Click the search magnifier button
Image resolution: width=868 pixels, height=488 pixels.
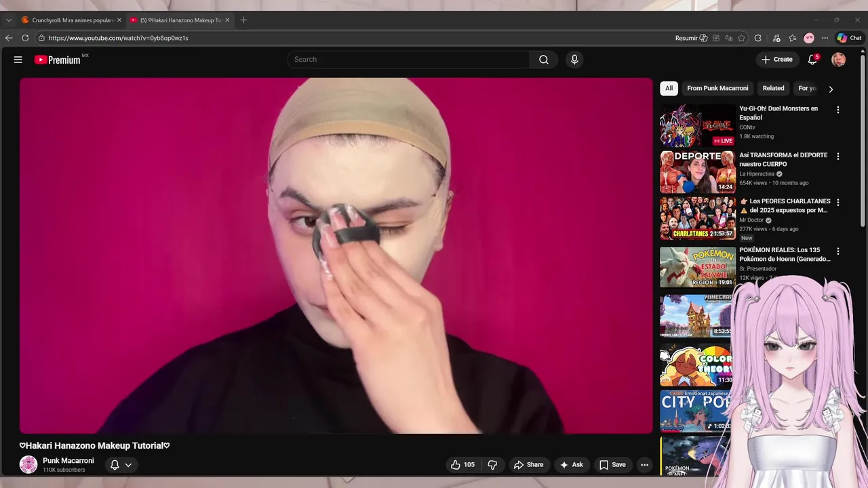click(x=544, y=60)
